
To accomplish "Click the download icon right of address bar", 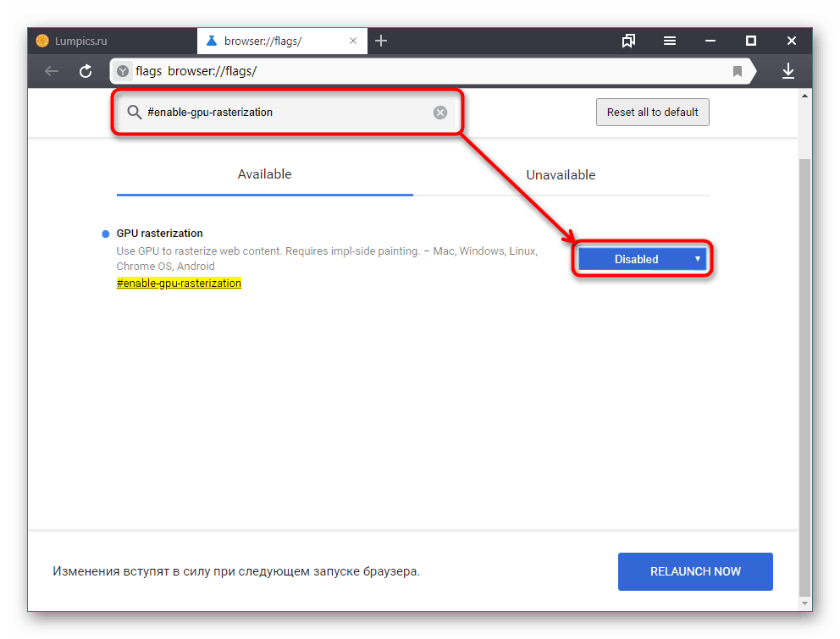I will (788, 71).
